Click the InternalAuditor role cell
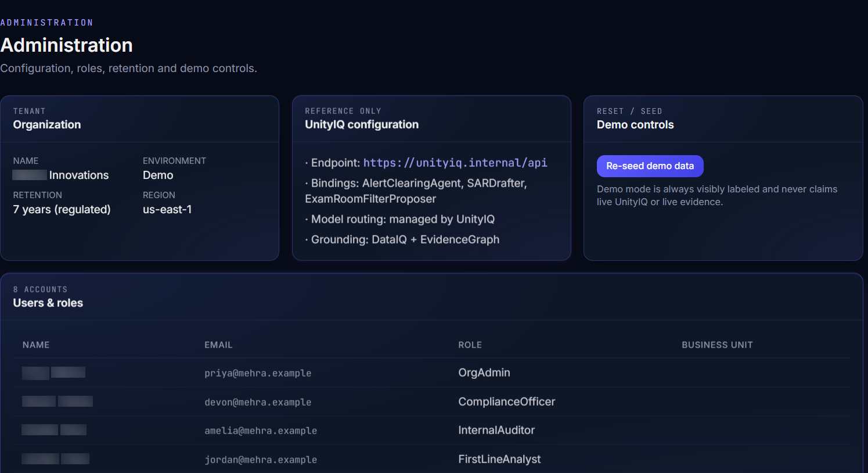 [x=496, y=430]
